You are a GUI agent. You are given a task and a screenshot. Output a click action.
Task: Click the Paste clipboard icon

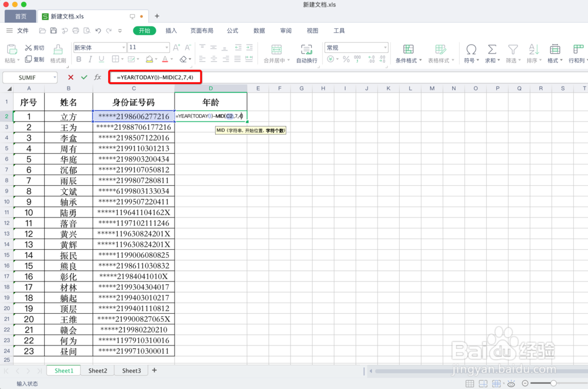[x=12, y=49]
